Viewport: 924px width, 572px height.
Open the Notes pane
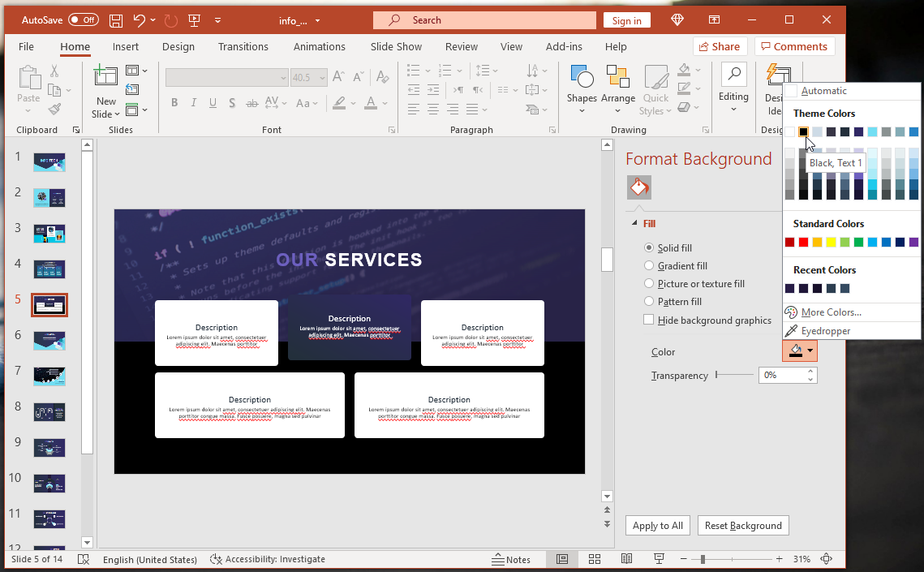pyautogui.click(x=511, y=559)
